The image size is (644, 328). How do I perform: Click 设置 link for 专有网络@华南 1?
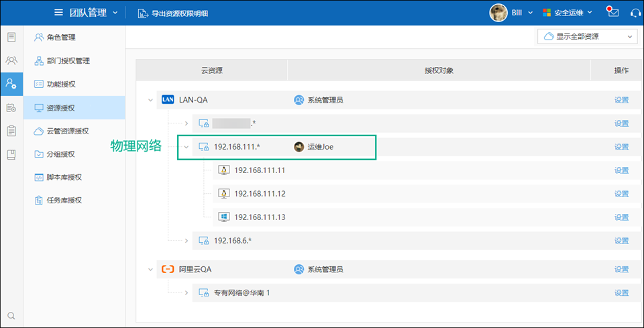point(621,292)
